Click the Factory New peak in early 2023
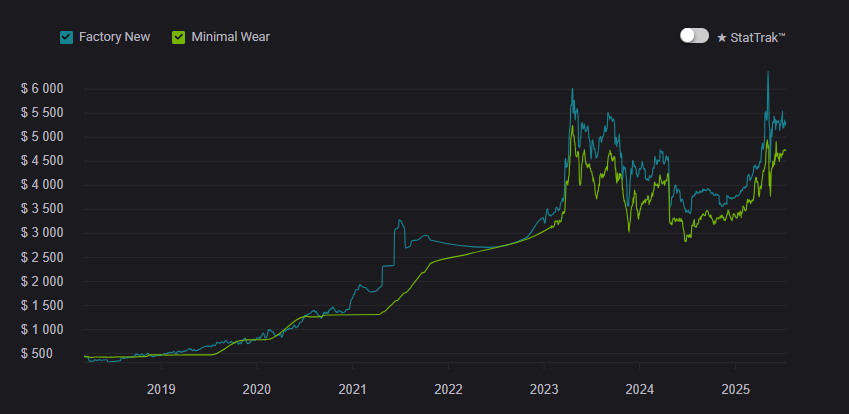This screenshot has width=849, height=414. point(572,90)
